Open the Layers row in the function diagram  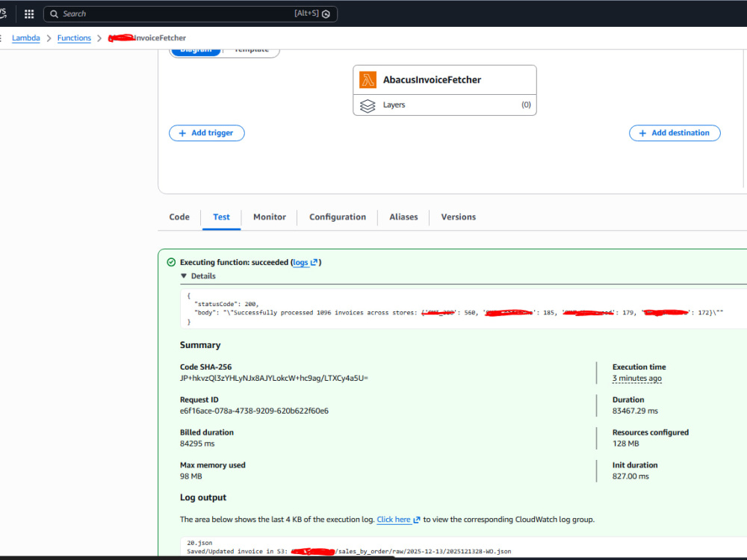point(444,105)
